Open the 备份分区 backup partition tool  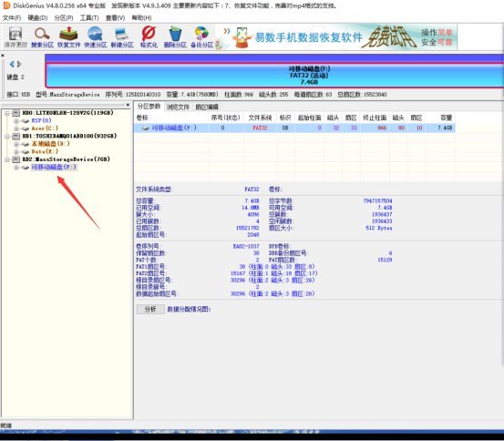pos(201,37)
